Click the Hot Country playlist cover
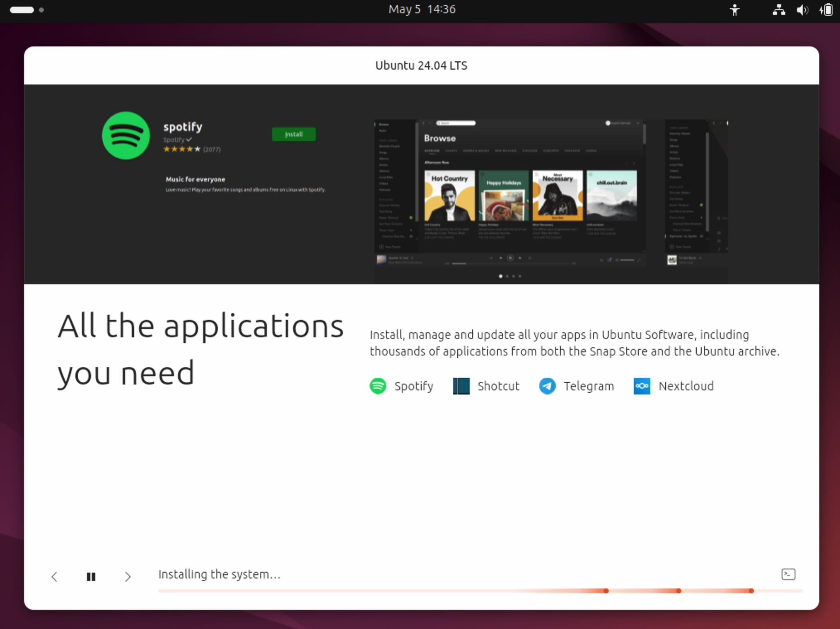The image size is (840, 629). pos(449,195)
